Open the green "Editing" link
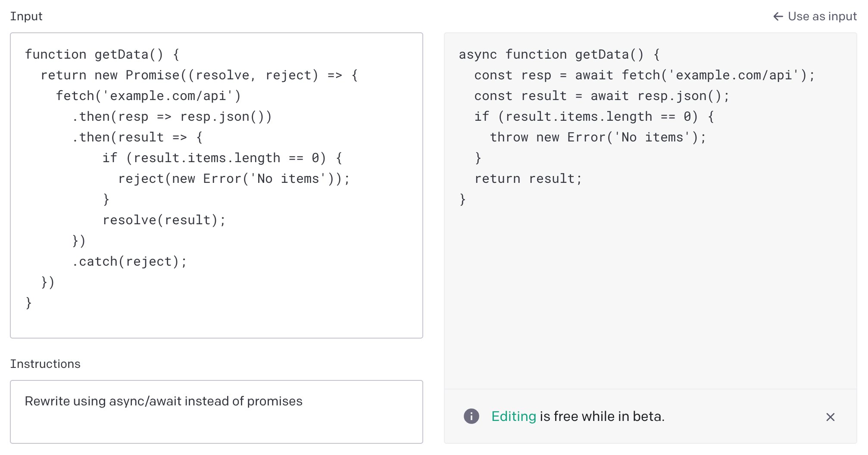The image size is (868, 455). pyautogui.click(x=513, y=416)
